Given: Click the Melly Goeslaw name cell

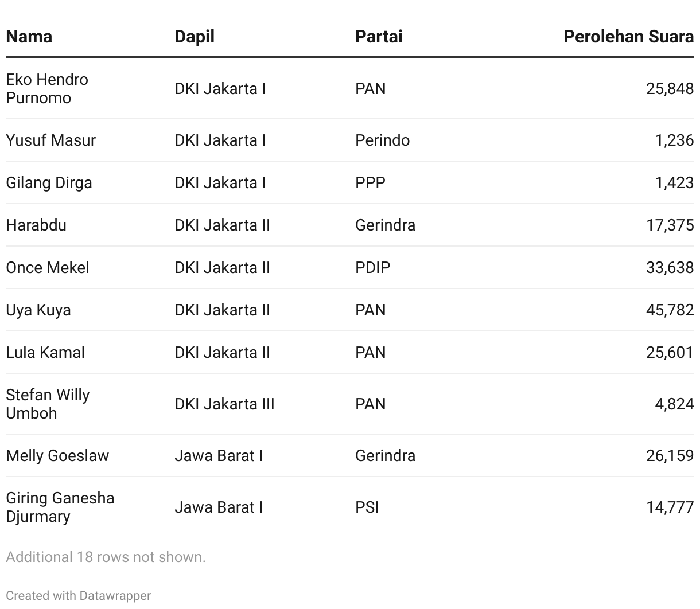Looking at the screenshot, I should coord(57,455).
